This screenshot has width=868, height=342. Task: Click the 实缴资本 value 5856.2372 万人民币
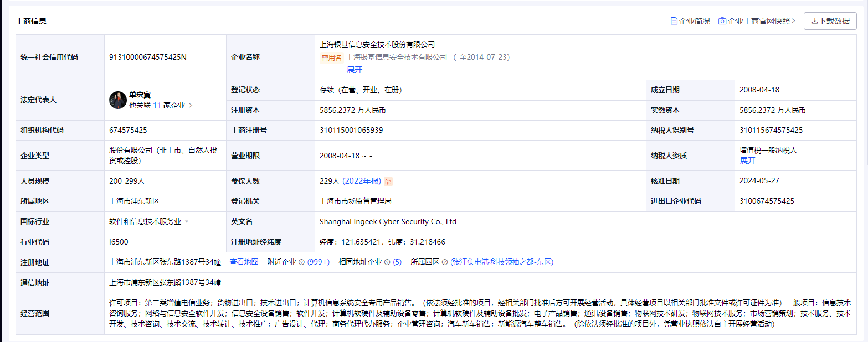(x=773, y=110)
